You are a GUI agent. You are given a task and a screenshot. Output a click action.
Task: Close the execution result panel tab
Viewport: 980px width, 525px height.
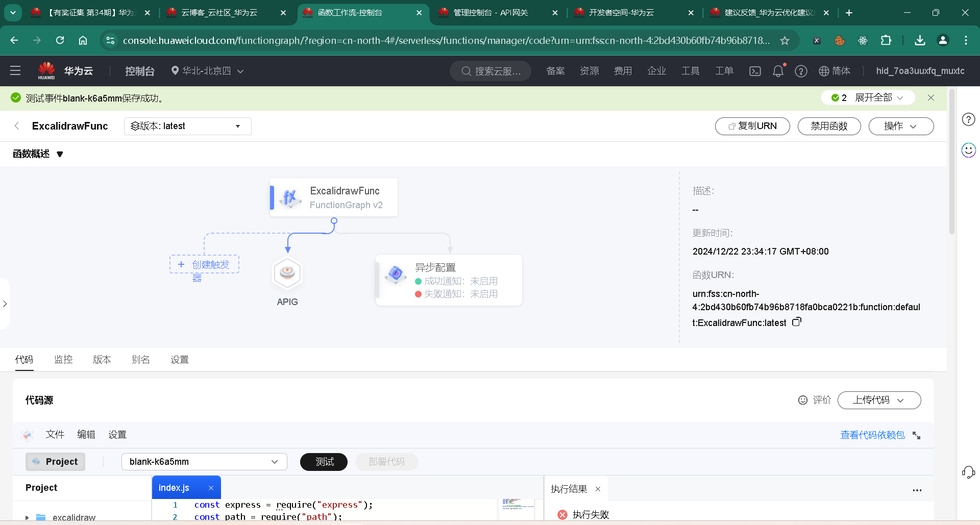click(x=598, y=489)
